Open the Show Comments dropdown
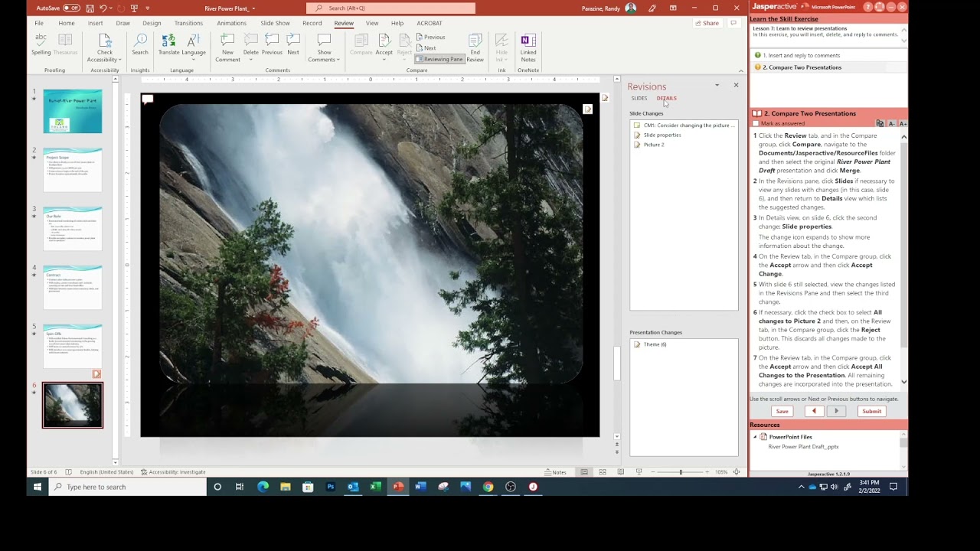Screen dimensions: 980x551 324,56
